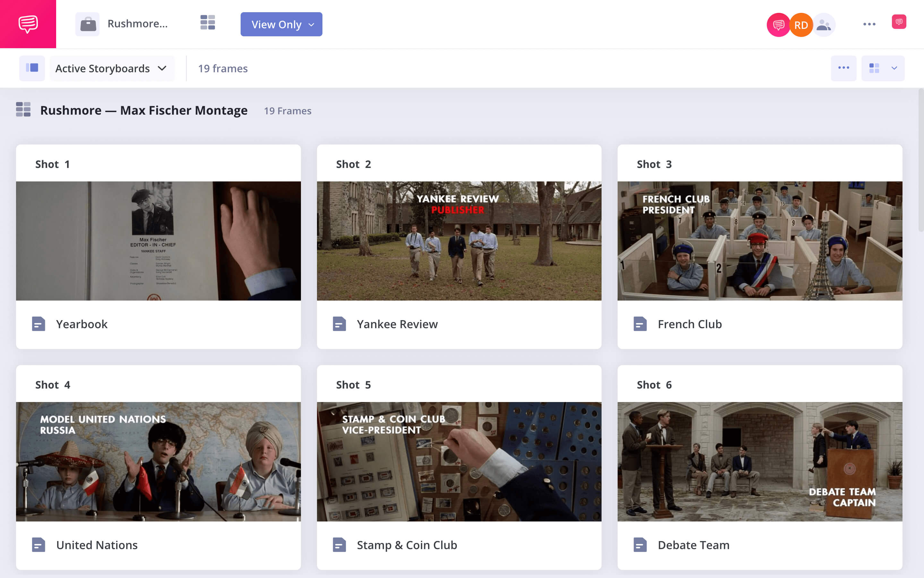The width and height of the screenshot is (924, 578).
Task: Open the Shot 1 yearbook thumbnail
Action: [158, 241]
